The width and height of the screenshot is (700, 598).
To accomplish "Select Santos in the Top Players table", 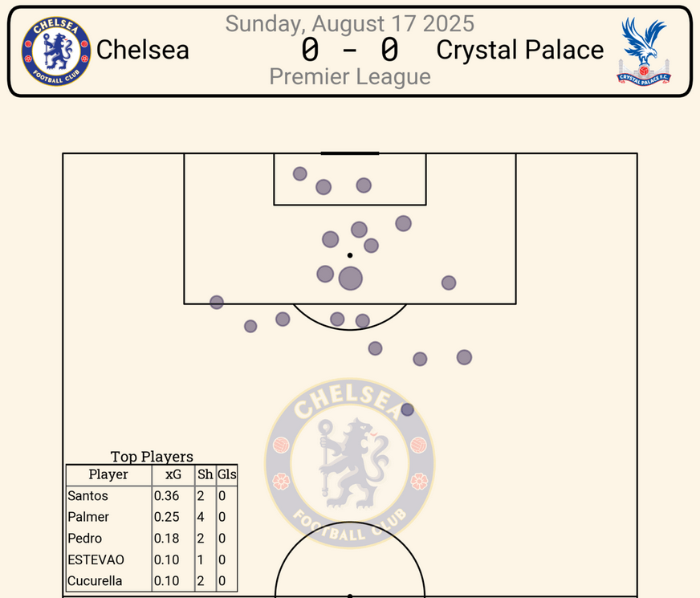I will [88, 496].
